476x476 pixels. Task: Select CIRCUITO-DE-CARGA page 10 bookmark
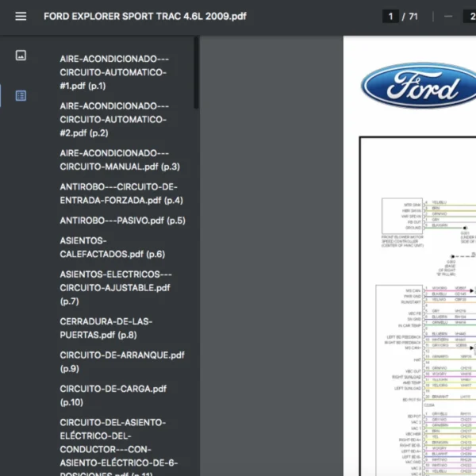(113, 395)
